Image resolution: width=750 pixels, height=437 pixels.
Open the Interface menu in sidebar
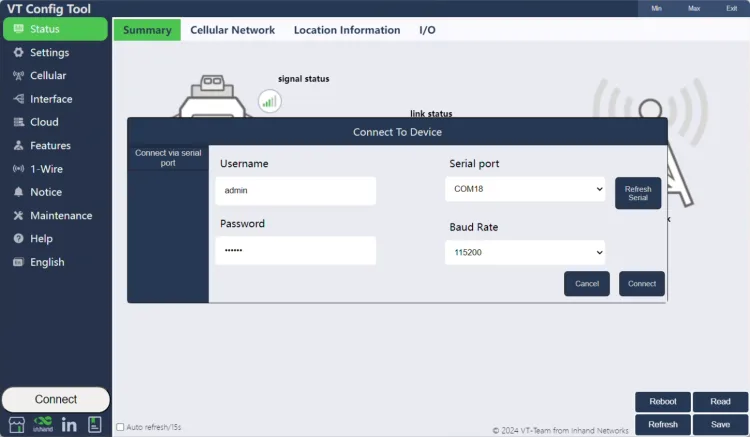click(x=55, y=99)
